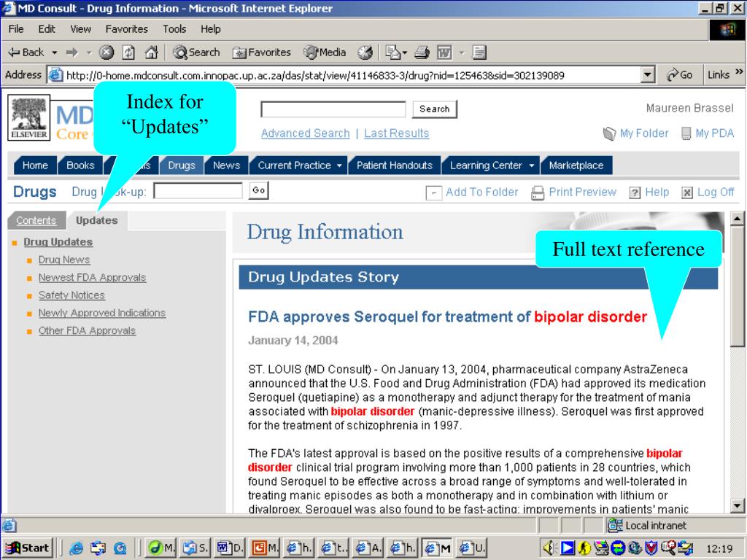This screenshot has width=747, height=560.
Task: Click the Forward arrow toolbar button
Action: 72,52
